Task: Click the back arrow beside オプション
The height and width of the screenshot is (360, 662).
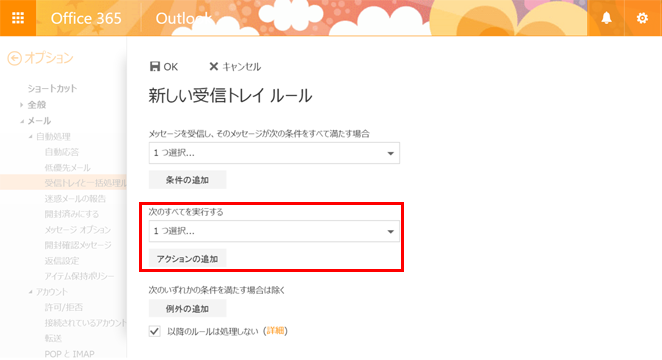Action: tap(14, 58)
